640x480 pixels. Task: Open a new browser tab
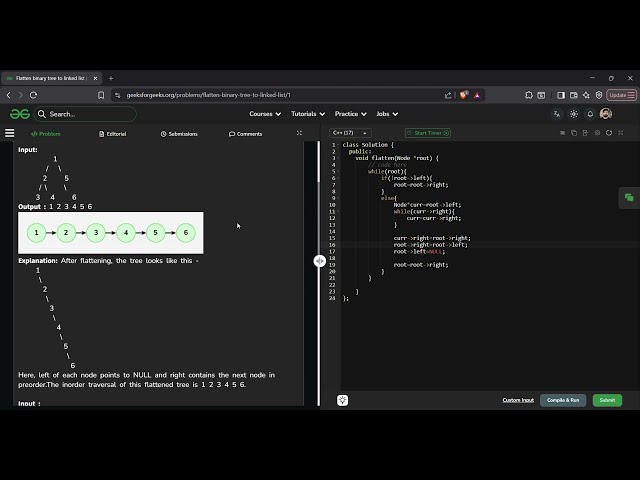pyautogui.click(x=111, y=78)
